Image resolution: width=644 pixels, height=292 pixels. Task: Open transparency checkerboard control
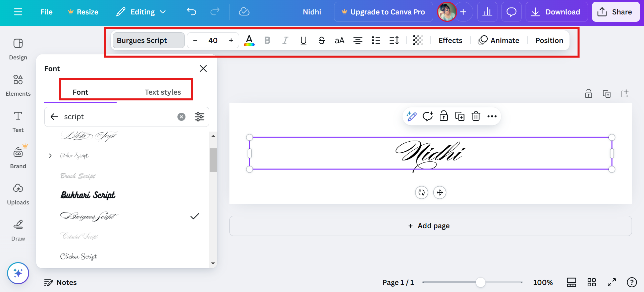pos(418,41)
